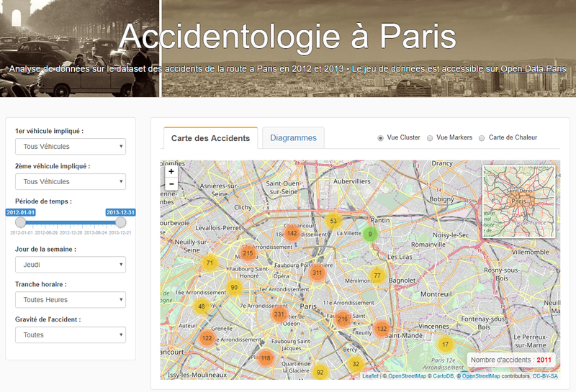Open the Tranche horaire dropdown
Image resolution: width=576 pixels, height=392 pixels.
point(71,300)
